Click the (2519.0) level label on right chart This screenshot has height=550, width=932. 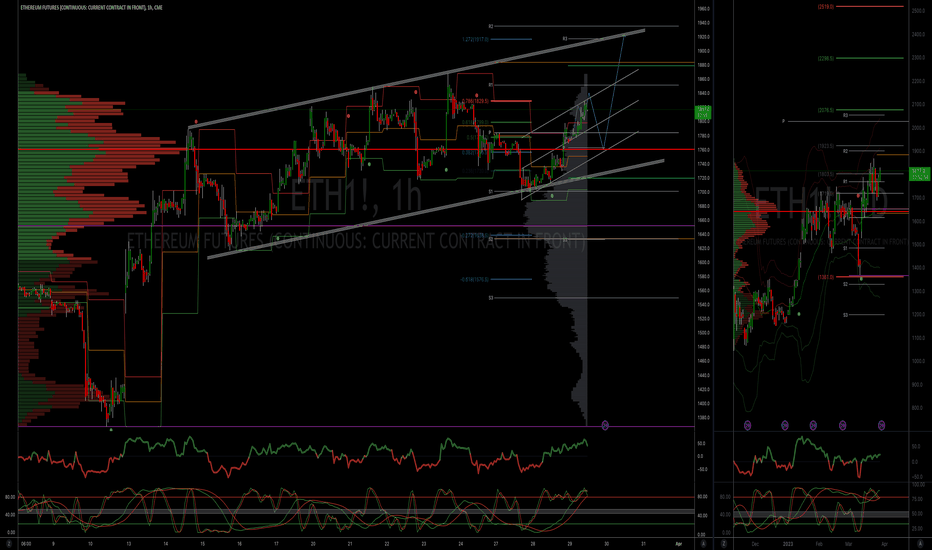tap(826, 7)
